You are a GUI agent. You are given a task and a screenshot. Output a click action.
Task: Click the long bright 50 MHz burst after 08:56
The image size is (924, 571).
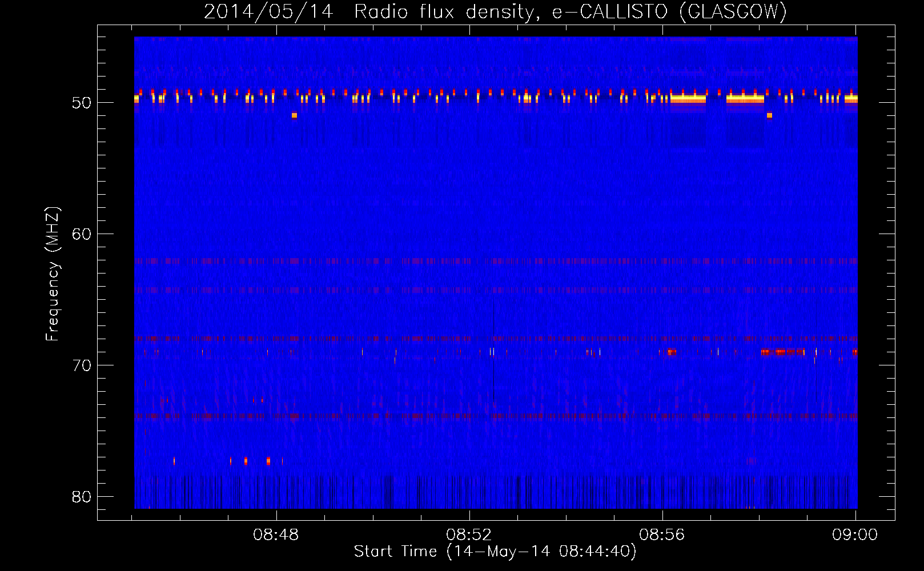[688, 99]
